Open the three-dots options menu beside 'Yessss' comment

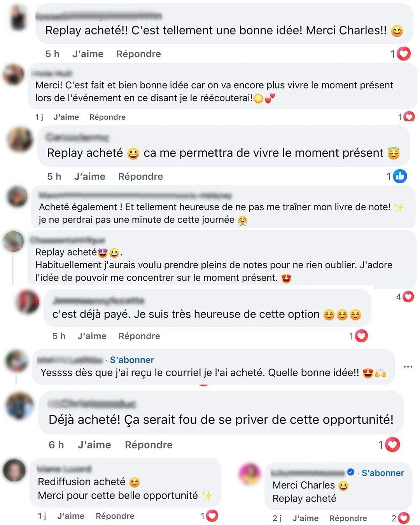click(408, 367)
